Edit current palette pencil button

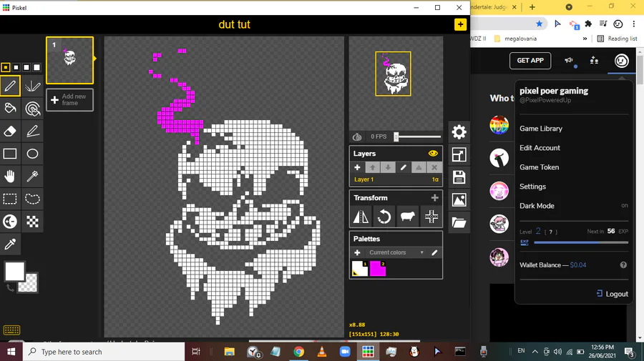pos(434,252)
